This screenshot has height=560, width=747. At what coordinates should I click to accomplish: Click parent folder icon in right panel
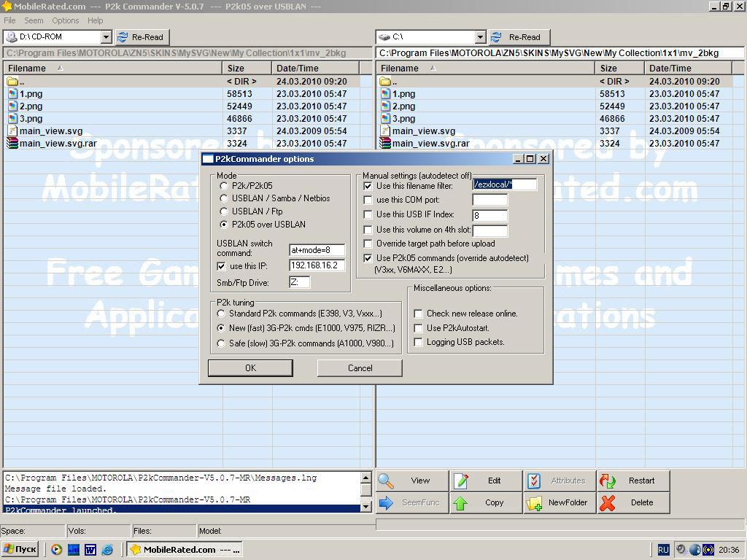pyautogui.click(x=385, y=82)
